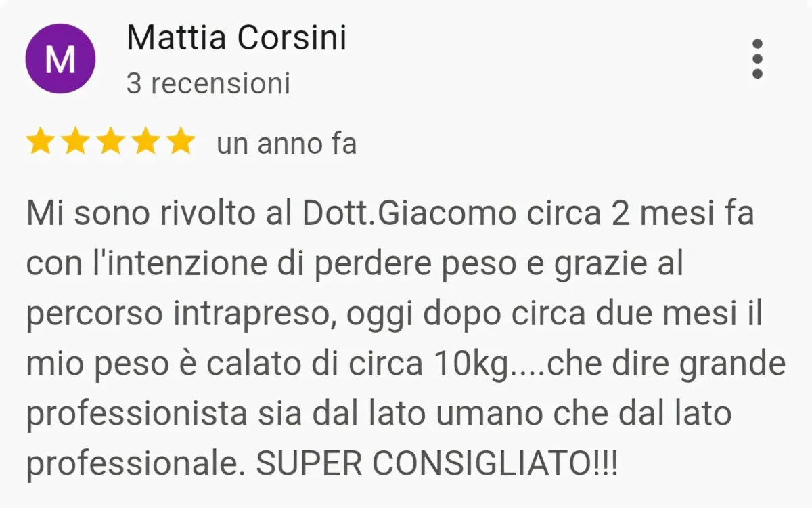Screen dimensions: 812x508
Task: Click the second rating star
Action: pyautogui.click(x=75, y=144)
